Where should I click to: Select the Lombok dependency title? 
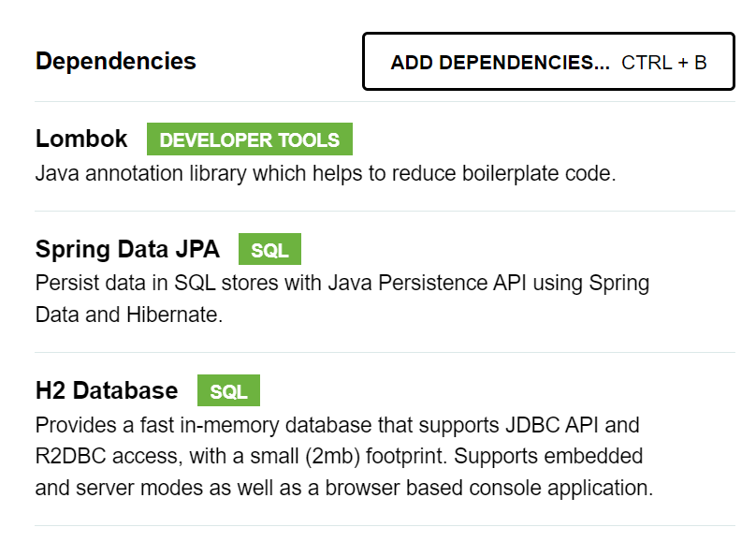coord(81,139)
